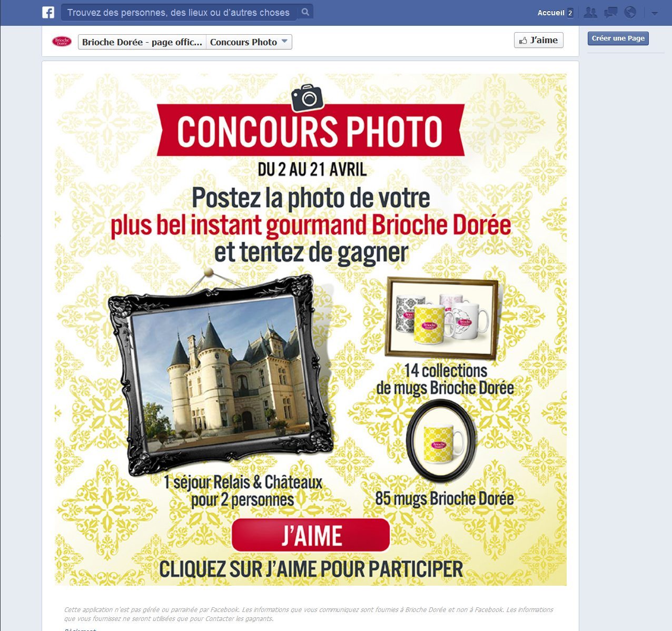Click the Accueil notification count badge
Image resolution: width=672 pixels, height=631 pixels.
pyautogui.click(x=570, y=13)
